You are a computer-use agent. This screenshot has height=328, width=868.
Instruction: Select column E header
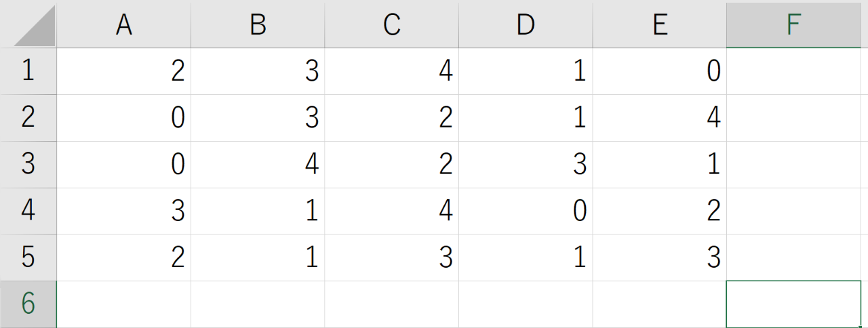coord(659,24)
